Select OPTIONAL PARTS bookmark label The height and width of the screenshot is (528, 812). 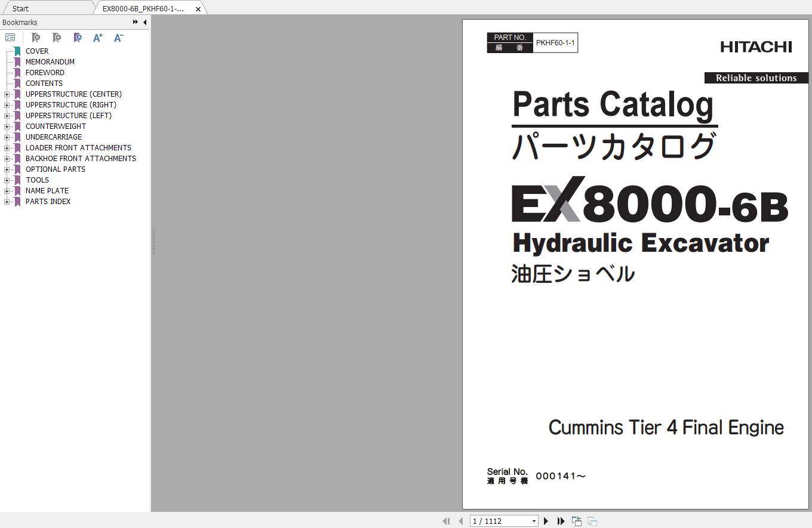[x=56, y=169]
